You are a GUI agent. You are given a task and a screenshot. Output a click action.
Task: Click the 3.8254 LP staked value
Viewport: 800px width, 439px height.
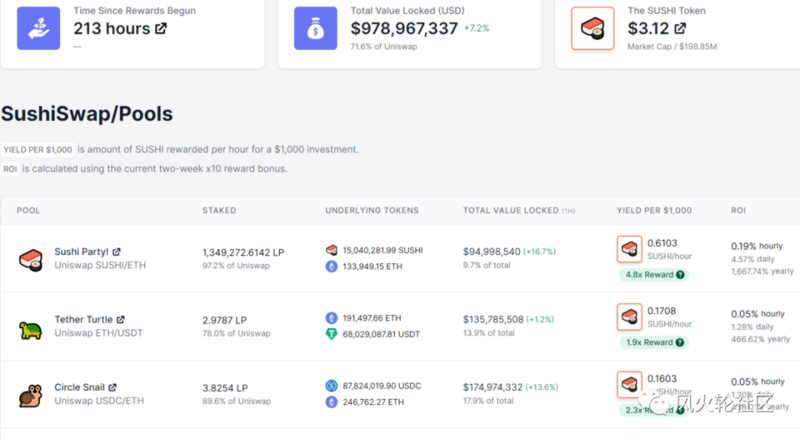(x=225, y=388)
